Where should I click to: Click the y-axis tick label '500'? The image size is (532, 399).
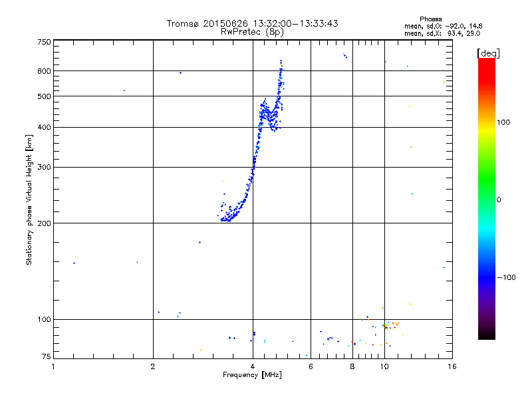[44, 96]
